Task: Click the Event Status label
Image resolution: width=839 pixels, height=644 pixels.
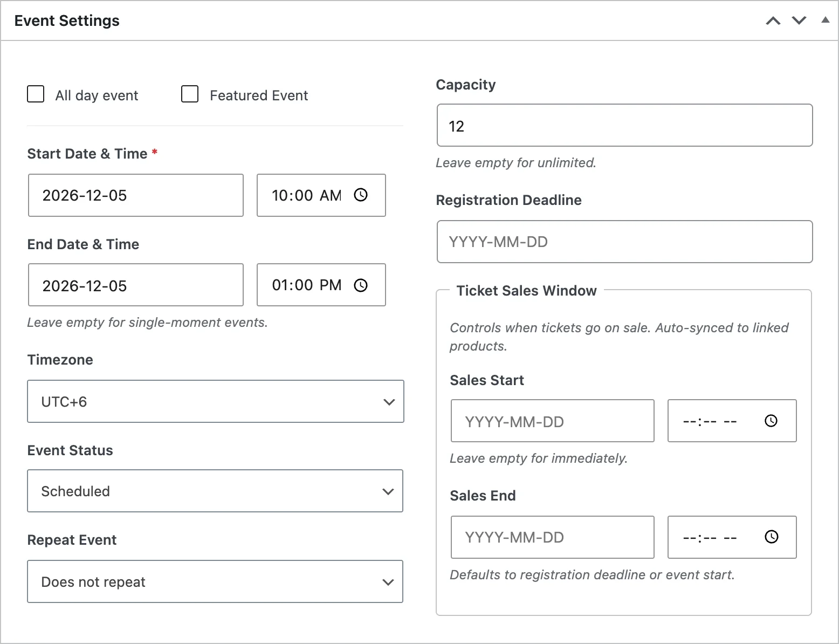Action: pos(70,450)
